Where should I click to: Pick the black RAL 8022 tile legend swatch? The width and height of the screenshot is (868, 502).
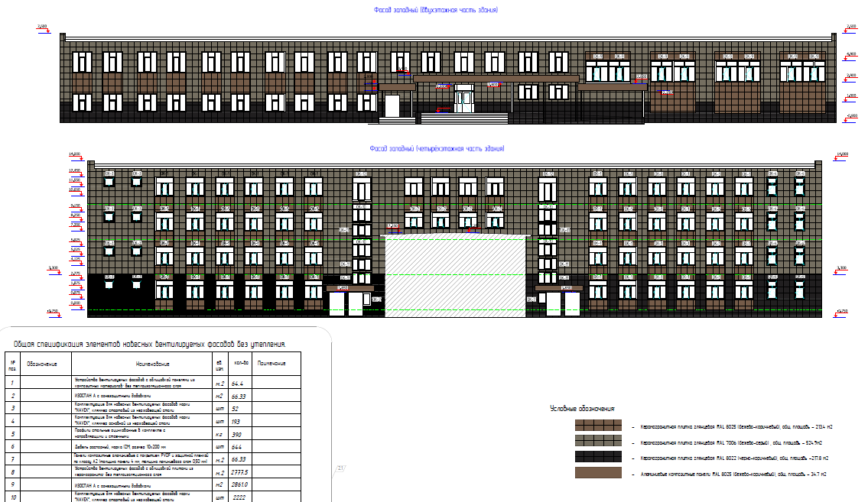[x=600, y=458]
